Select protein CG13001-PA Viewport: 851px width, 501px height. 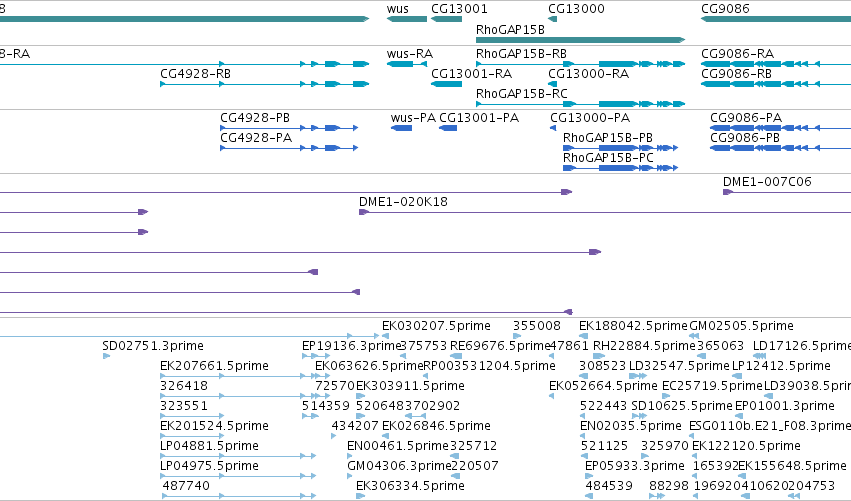pos(479,118)
